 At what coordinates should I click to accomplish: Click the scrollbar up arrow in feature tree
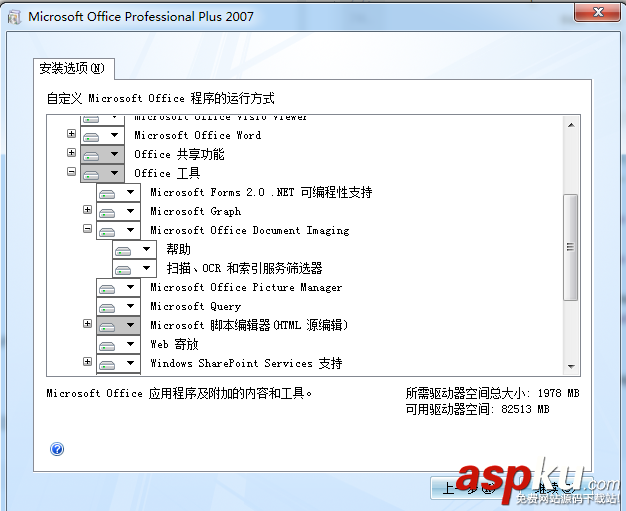coord(571,125)
